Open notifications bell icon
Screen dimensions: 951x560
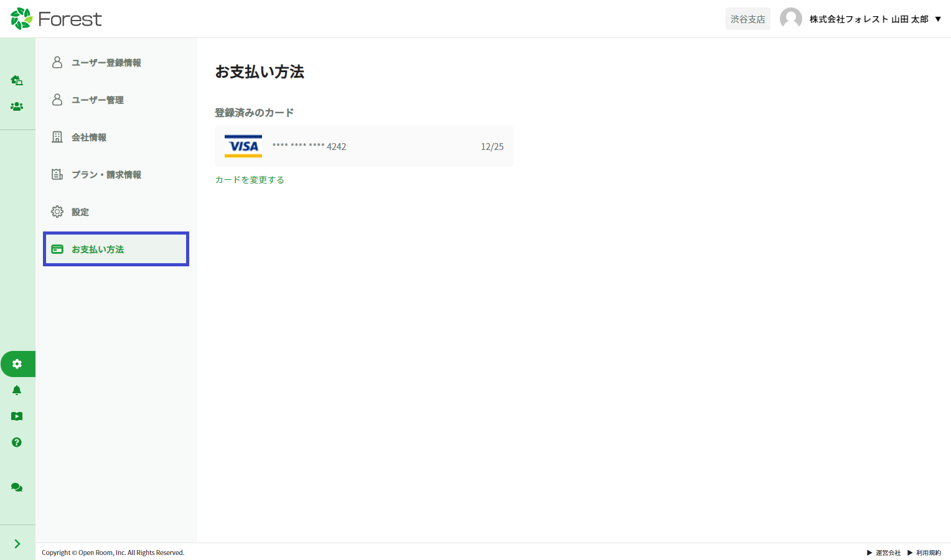17,390
